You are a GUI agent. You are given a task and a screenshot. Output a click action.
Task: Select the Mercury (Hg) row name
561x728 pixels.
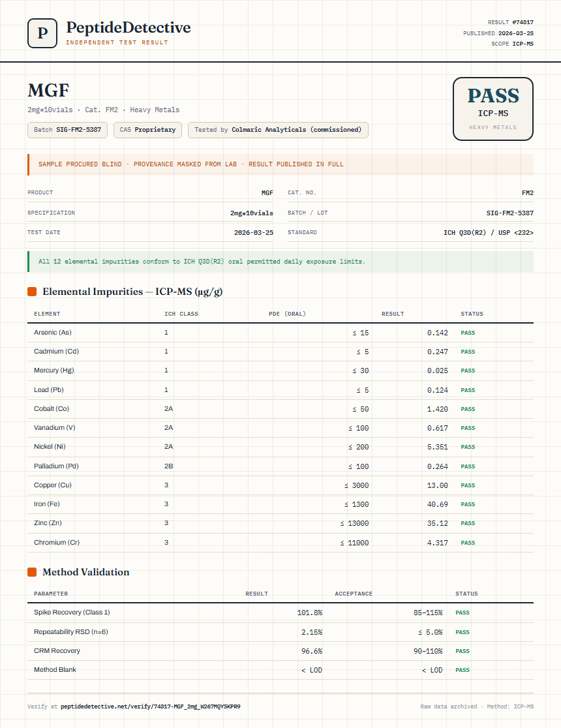[x=54, y=371]
